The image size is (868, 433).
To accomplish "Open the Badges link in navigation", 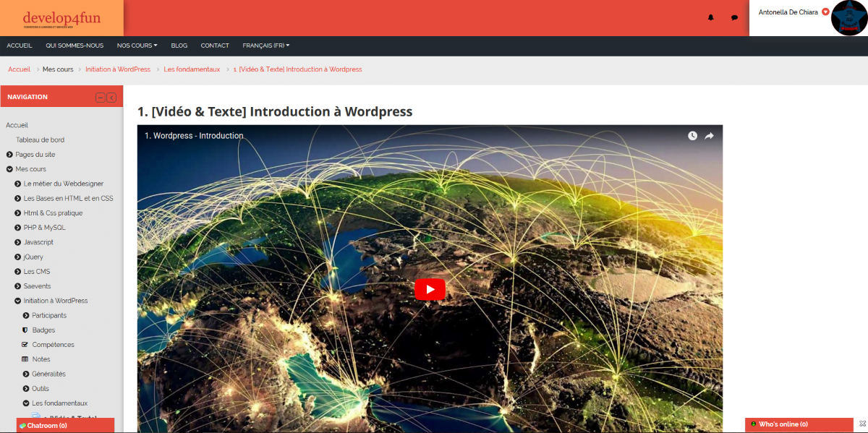I will 43,330.
